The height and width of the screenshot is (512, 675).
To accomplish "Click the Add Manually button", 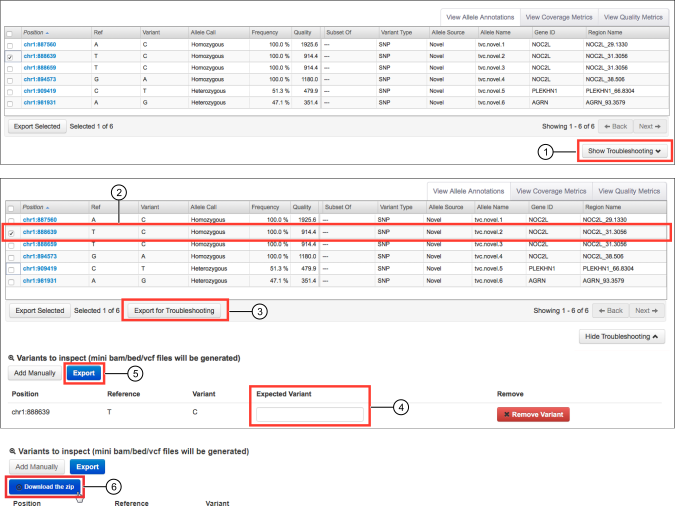I will click(35, 373).
